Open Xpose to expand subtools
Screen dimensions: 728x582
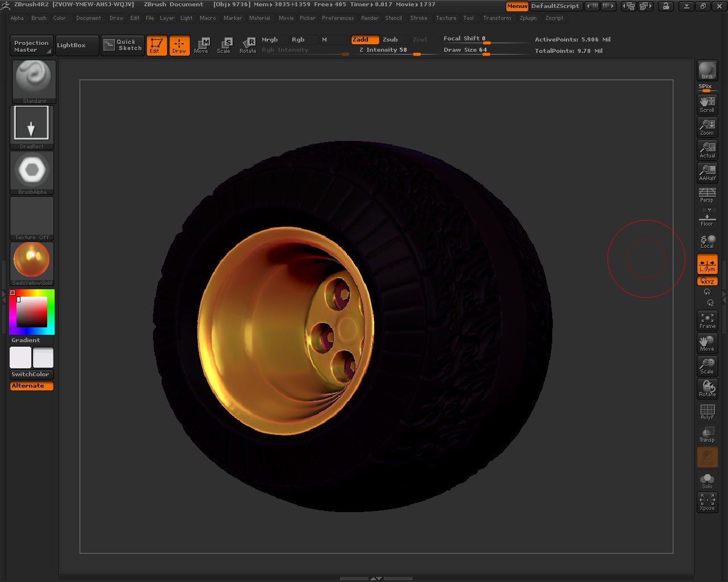[x=707, y=502]
